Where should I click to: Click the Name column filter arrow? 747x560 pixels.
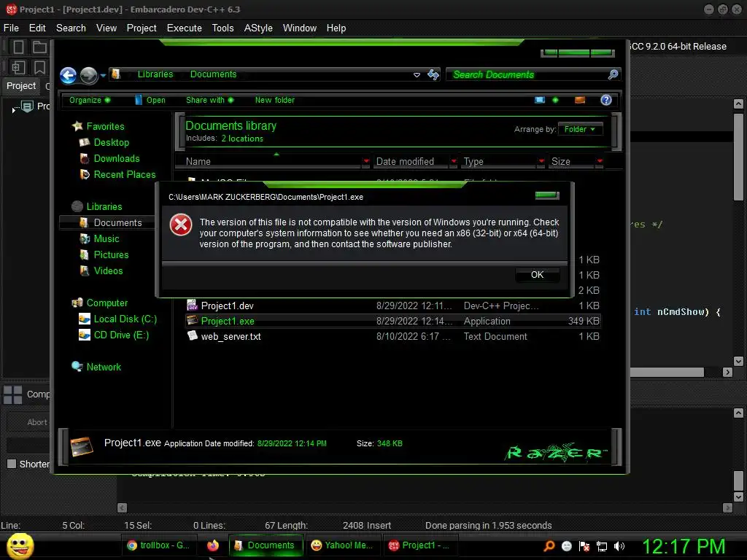[366, 161]
